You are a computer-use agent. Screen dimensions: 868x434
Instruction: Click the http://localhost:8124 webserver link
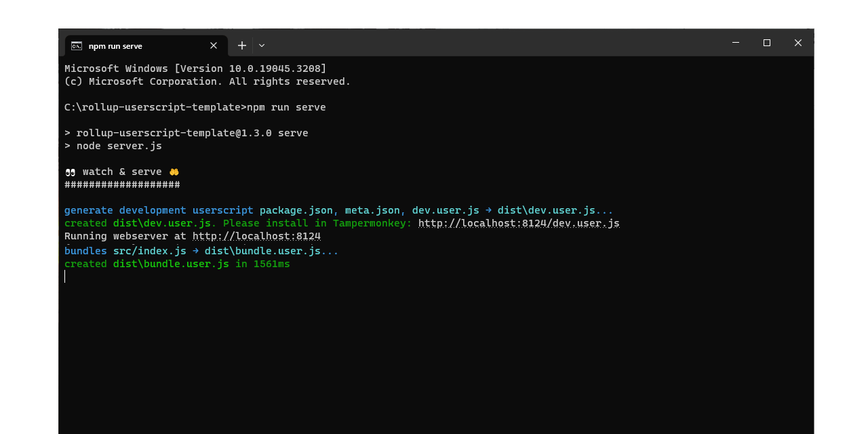(256, 235)
